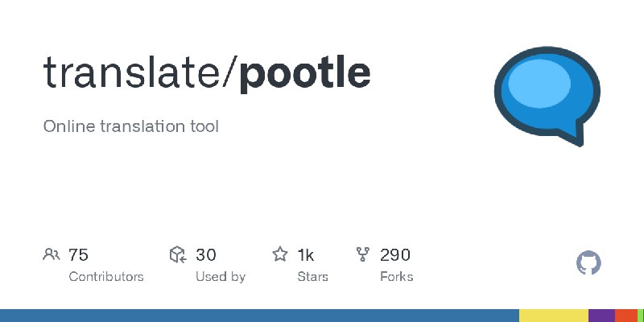644x322 pixels.
Task: Open the 'translate' owner name in title
Action: [132, 73]
